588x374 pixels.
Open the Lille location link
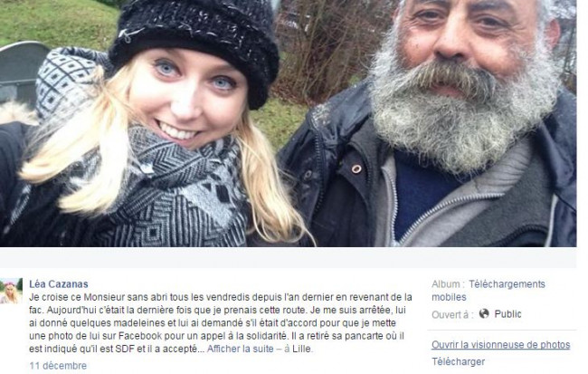(x=301, y=349)
